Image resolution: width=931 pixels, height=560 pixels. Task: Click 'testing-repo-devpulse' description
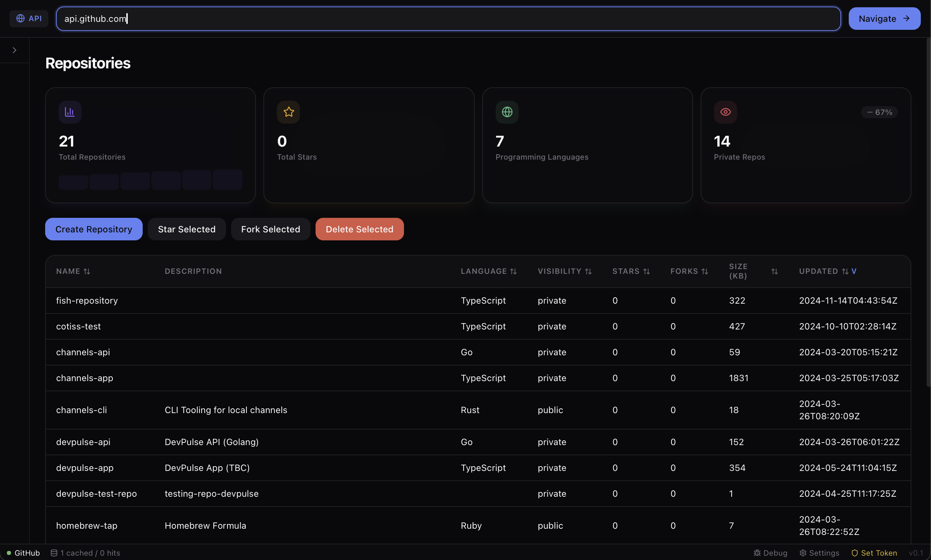(211, 493)
